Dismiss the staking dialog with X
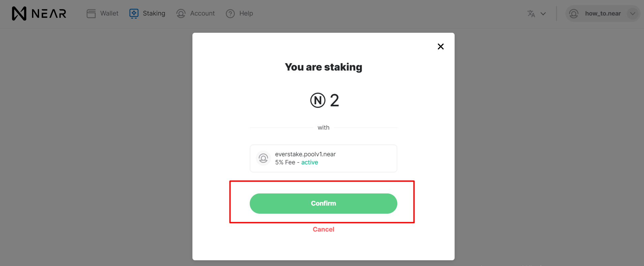 pyautogui.click(x=440, y=46)
